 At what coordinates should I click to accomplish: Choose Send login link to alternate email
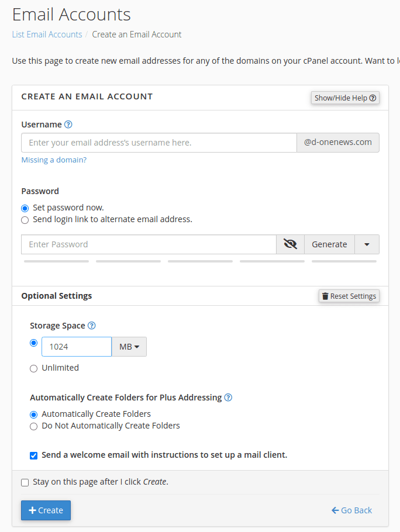tap(25, 220)
